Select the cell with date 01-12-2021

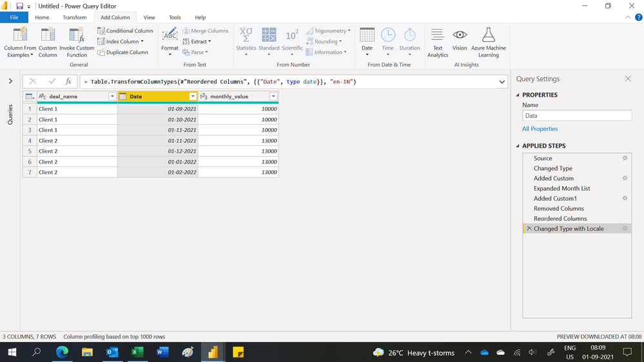coord(158,151)
